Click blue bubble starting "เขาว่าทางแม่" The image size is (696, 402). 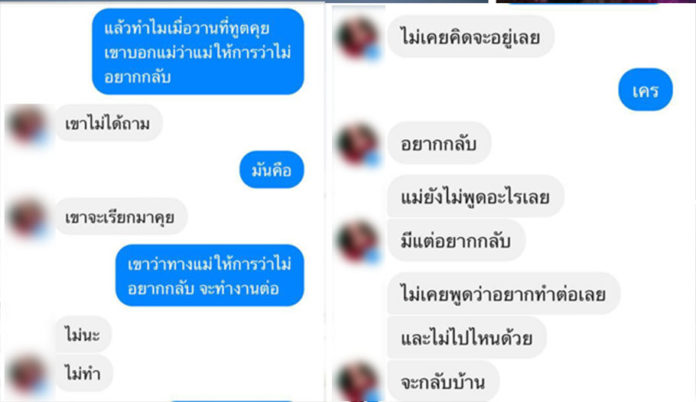(x=210, y=276)
